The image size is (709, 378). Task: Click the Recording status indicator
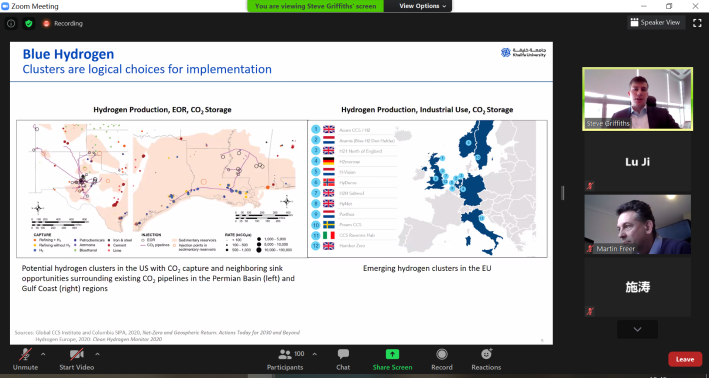(x=63, y=24)
